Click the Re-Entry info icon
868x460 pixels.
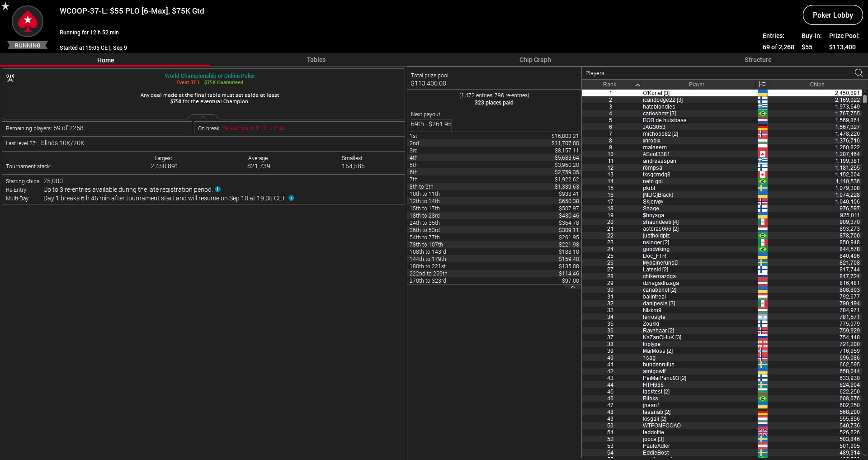[218, 190]
